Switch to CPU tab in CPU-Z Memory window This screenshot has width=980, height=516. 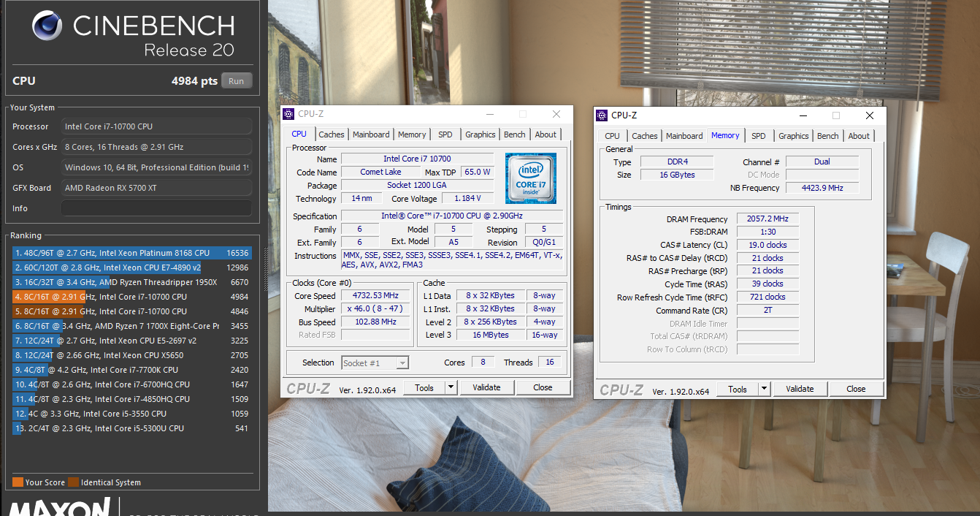613,136
